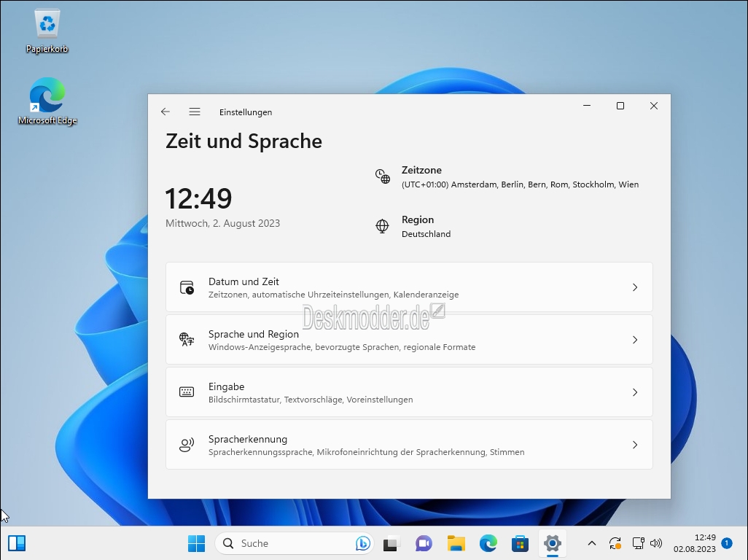Viewport: 748px width, 560px height.
Task: Open Task View from the taskbar
Action: pyautogui.click(x=391, y=543)
